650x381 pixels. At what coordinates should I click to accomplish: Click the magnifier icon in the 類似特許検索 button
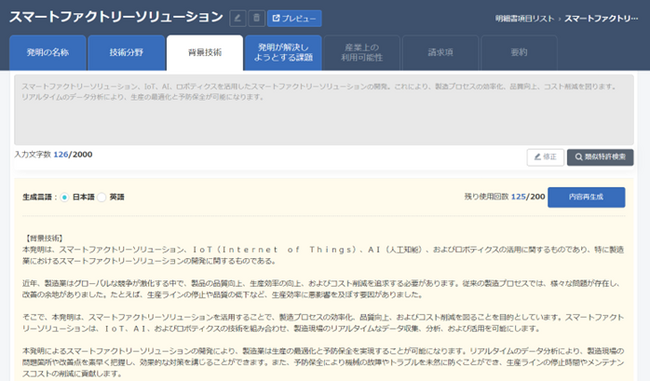pos(578,157)
